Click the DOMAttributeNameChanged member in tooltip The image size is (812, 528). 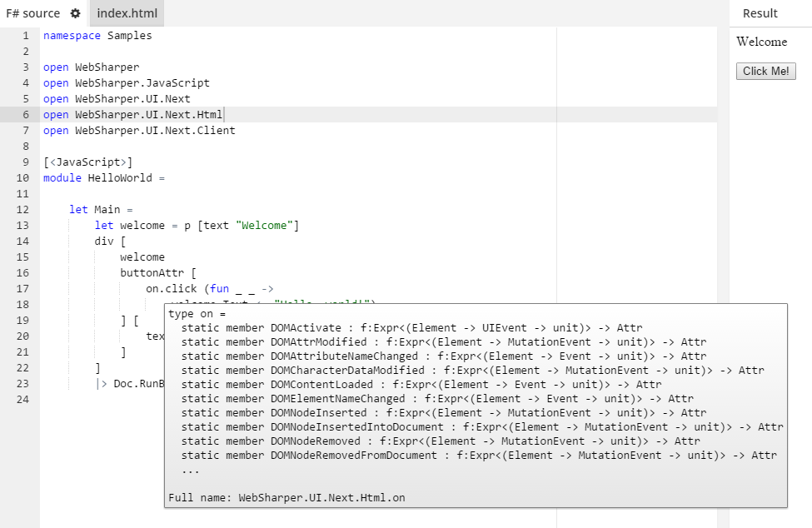[444, 356]
